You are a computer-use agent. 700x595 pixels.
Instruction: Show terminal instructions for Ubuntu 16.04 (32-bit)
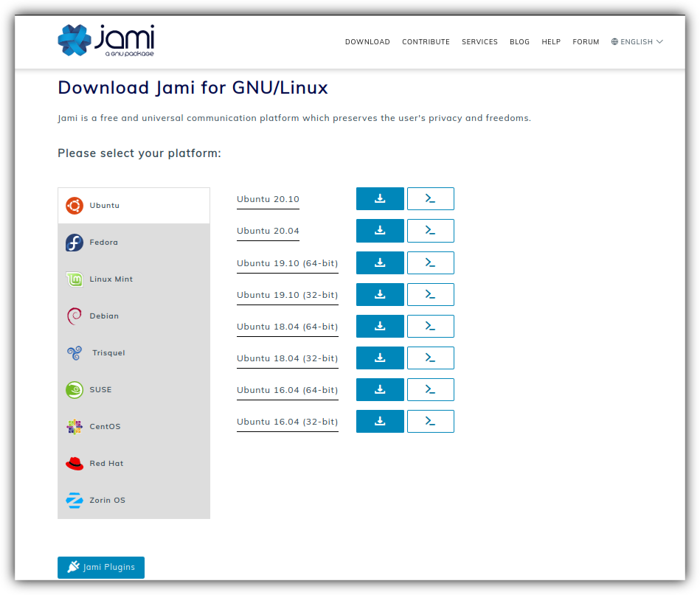(430, 421)
